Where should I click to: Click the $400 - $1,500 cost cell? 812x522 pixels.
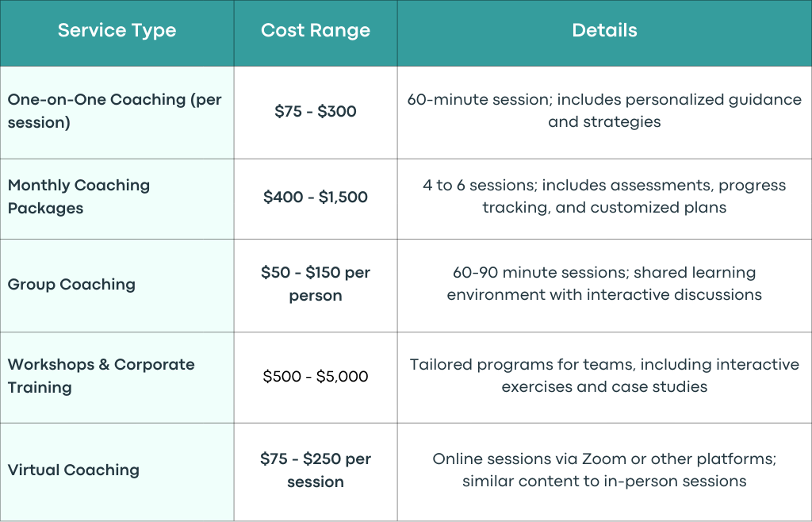[316, 199]
